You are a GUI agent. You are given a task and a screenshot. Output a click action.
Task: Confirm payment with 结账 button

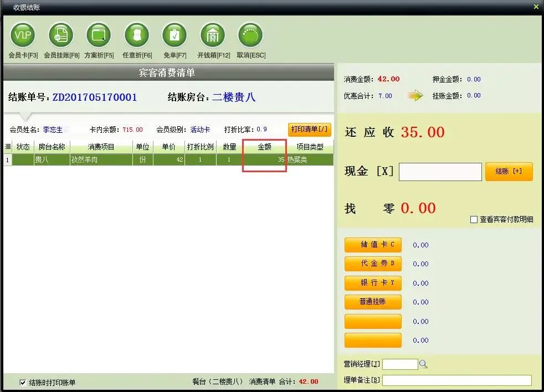tap(509, 172)
